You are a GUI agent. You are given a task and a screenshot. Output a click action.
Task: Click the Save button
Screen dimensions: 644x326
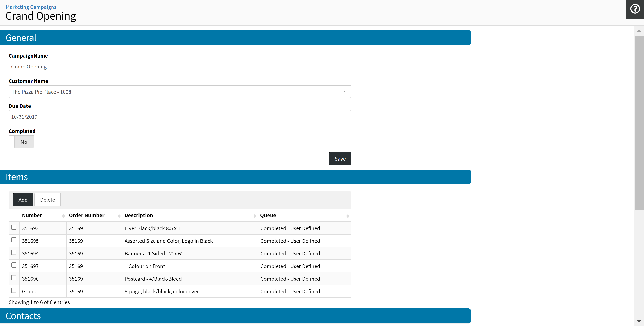point(340,159)
